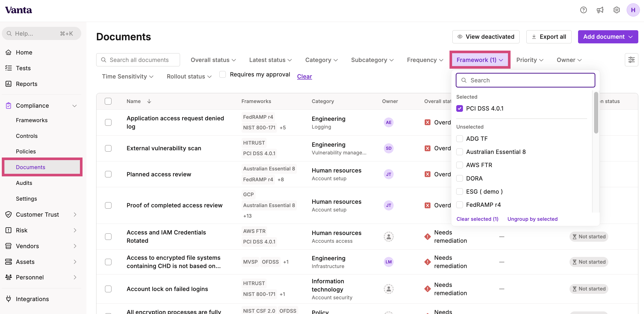This screenshot has height=314, width=644.
Task: Click the Home house icon
Action: pyautogui.click(x=9, y=52)
